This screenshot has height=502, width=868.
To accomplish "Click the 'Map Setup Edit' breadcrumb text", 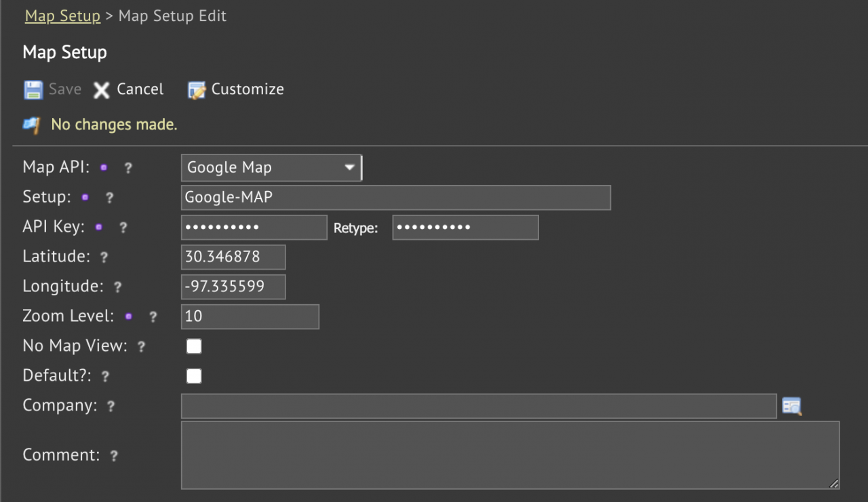I will coord(172,16).
